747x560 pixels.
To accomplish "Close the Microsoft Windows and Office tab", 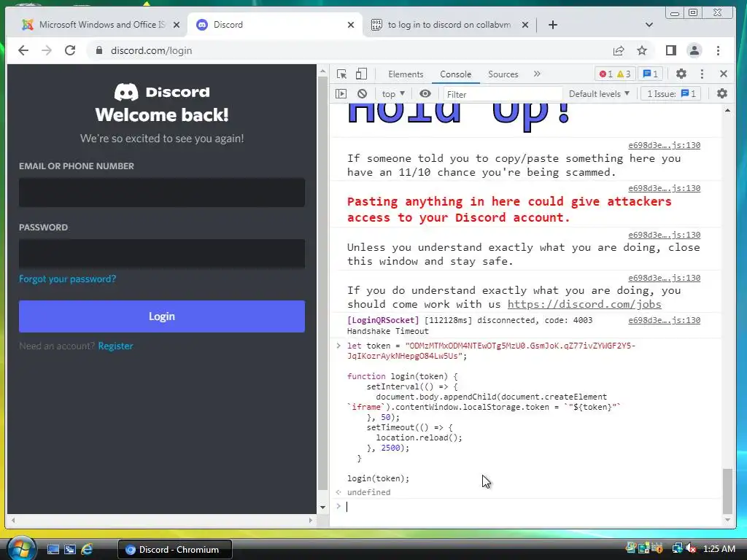I will pyautogui.click(x=177, y=25).
